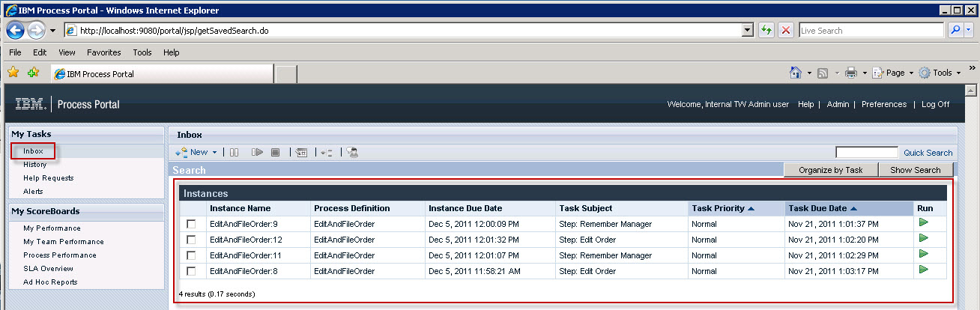
Task: Click the browser Forward arrow button
Action: pos(36,30)
